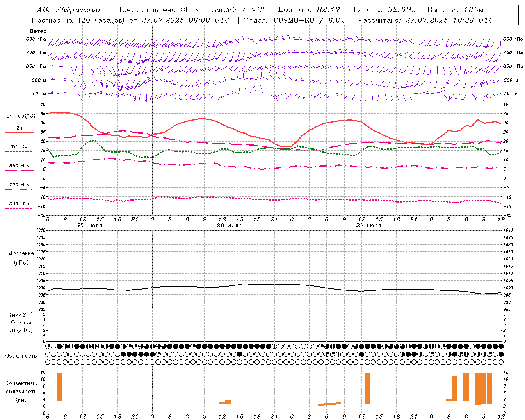Click the 850 гПа temperature legend entry

coord(19,166)
